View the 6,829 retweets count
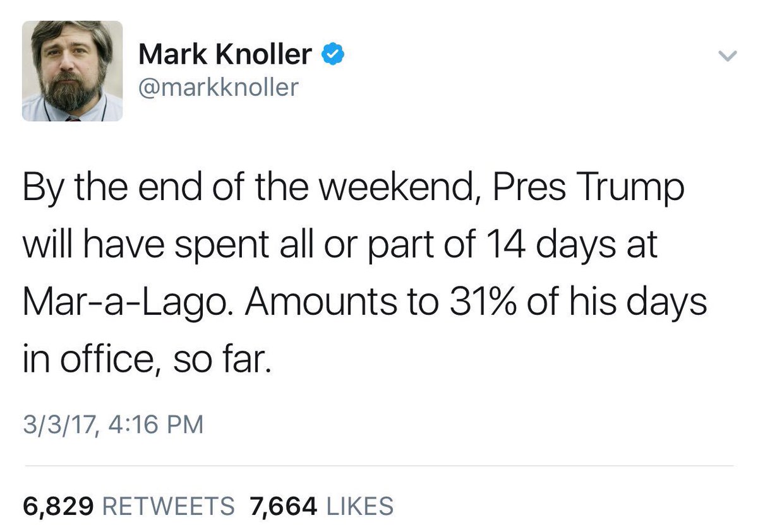This screenshot has height=532, width=758. pyautogui.click(x=59, y=506)
